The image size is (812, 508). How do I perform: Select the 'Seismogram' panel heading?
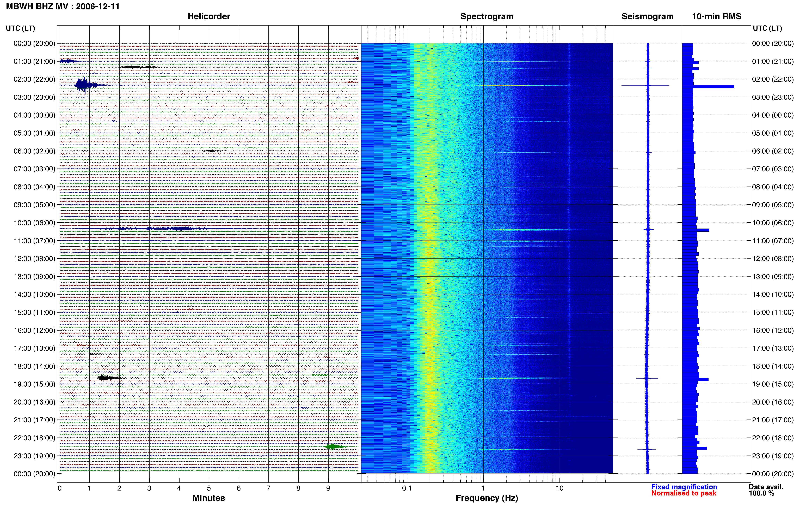(648, 16)
